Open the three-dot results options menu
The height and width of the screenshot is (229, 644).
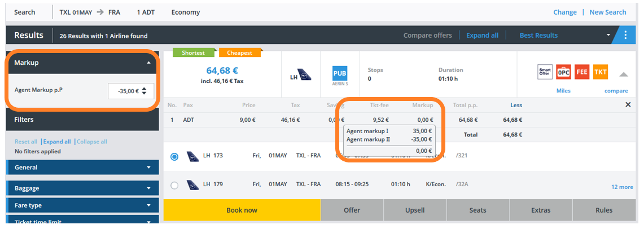click(x=626, y=35)
